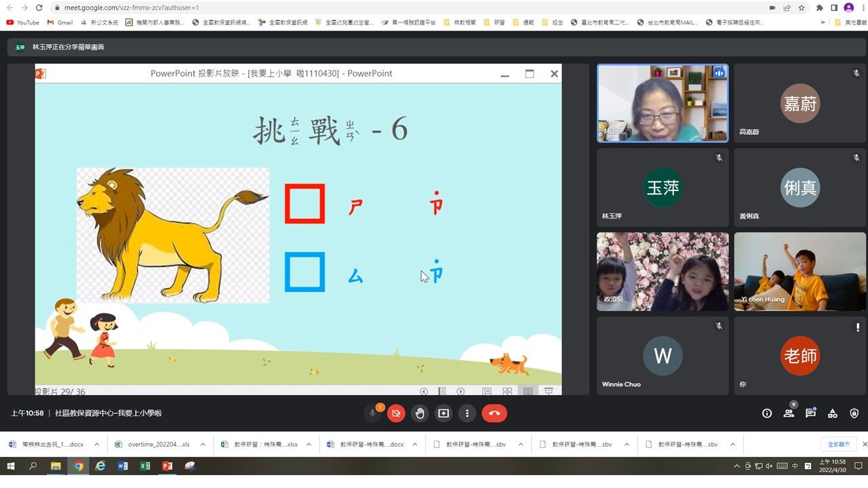Toggle the microphone mute button

point(372,413)
